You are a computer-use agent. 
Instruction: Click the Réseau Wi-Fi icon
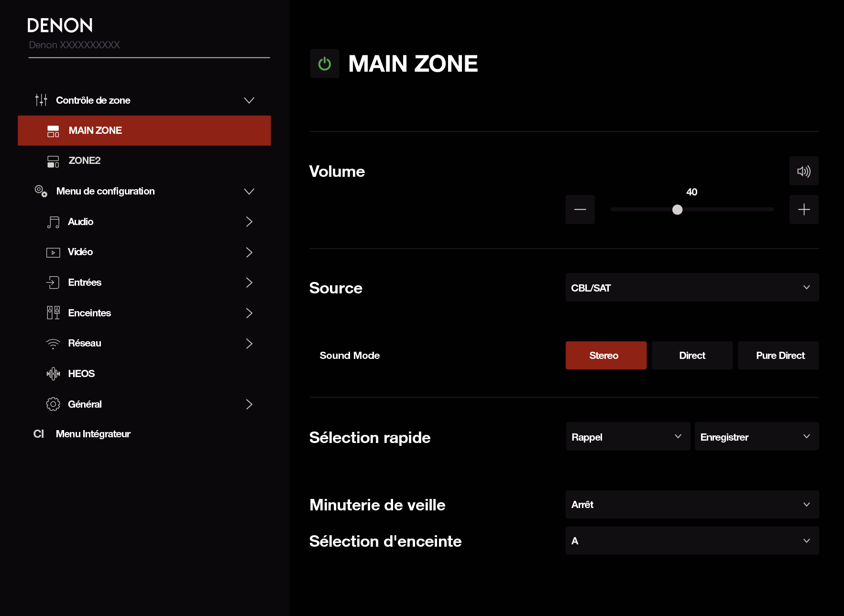coord(53,344)
